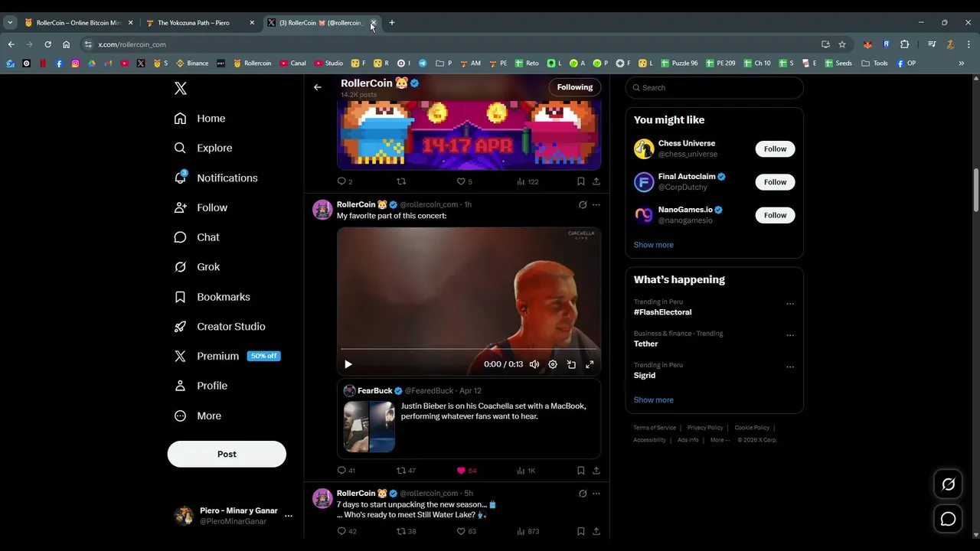This screenshot has width=980, height=551.
Task: Open a new browser tab
Action: point(391,23)
